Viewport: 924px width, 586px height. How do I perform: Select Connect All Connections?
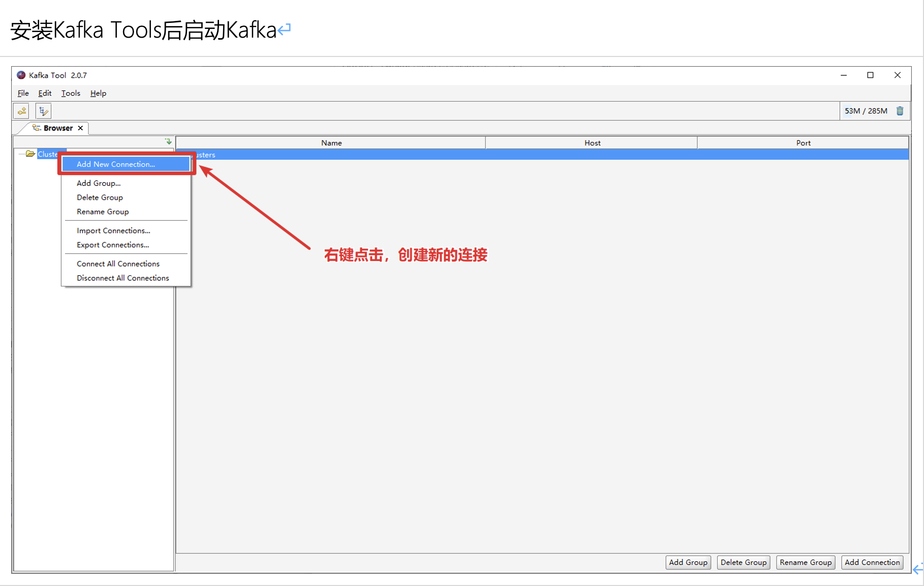118,263
